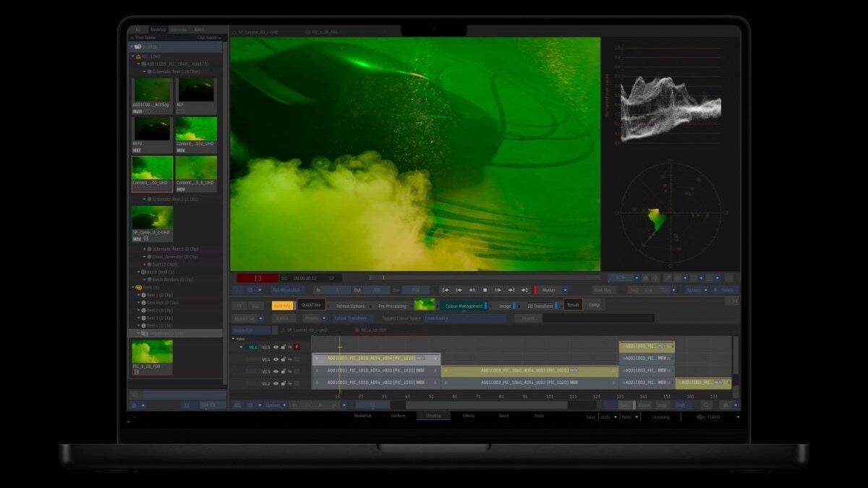Jump to sequence start with the transport control
Viewport: 868px width, 488px height.
(x=446, y=290)
